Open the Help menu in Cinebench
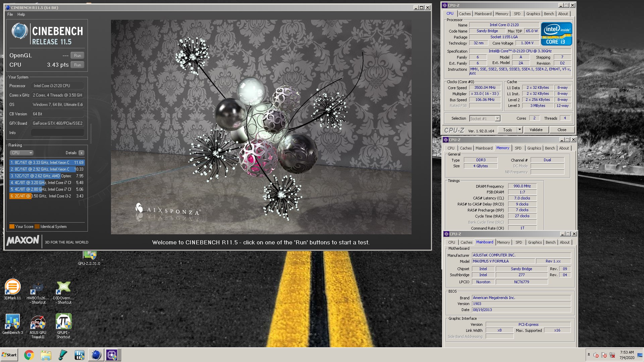The width and height of the screenshot is (644, 362). click(21, 14)
